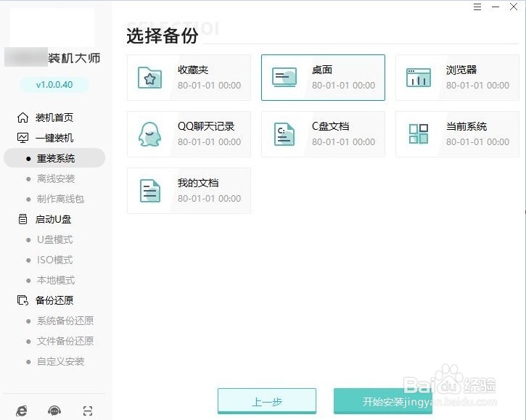526x420 pixels.
Task: Click the 上一步 back button
Action: pyautogui.click(x=267, y=401)
